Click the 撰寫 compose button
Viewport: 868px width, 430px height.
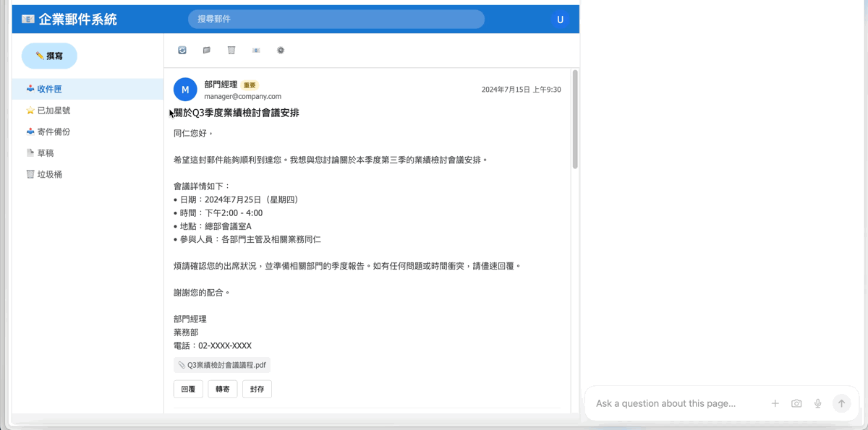pos(49,56)
